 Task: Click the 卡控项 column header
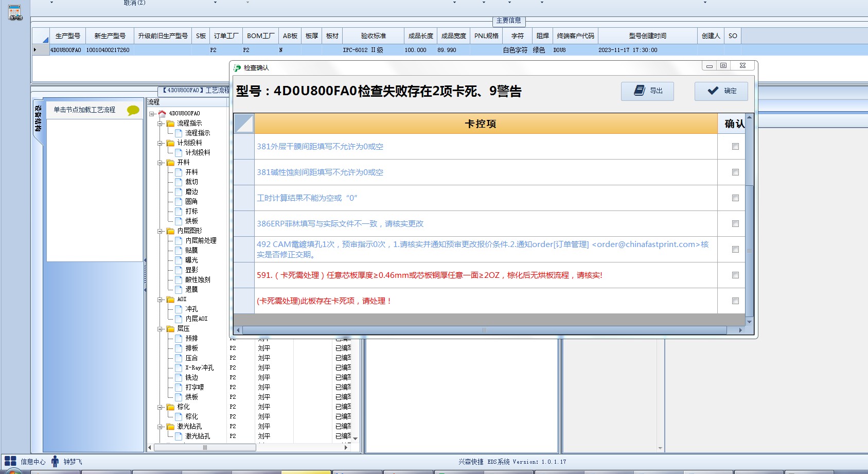pos(486,124)
